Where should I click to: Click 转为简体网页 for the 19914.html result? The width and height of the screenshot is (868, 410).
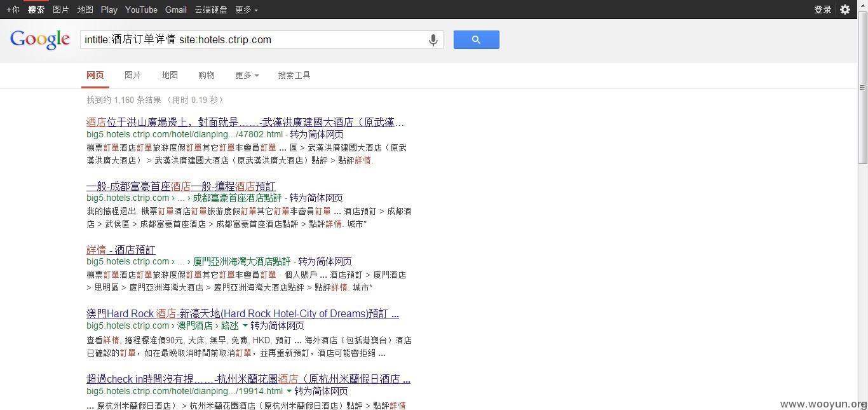tap(321, 391)
